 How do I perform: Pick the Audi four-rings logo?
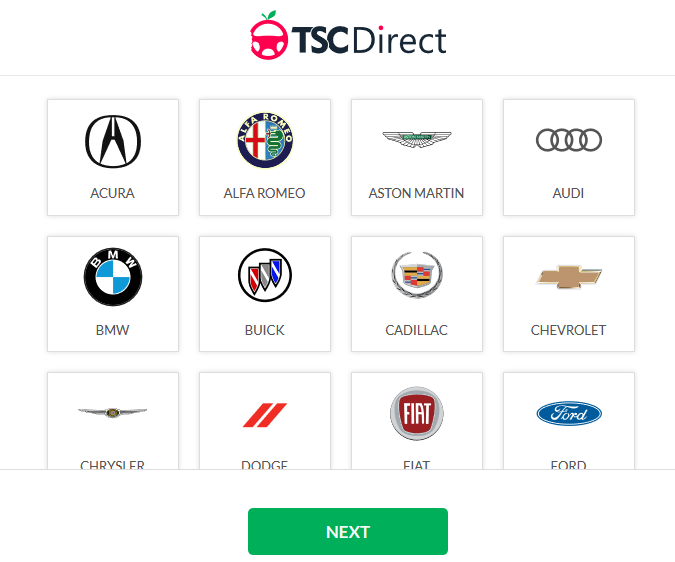(x=569, y=140)
